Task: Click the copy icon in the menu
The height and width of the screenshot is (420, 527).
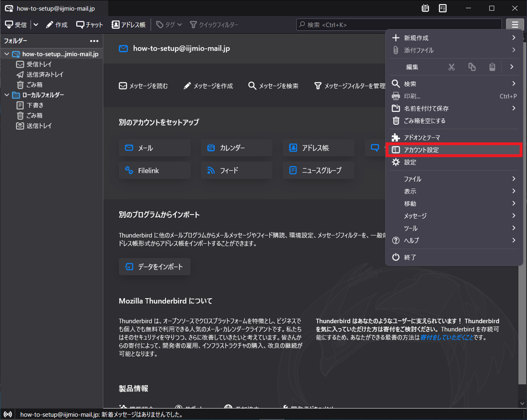Action: point(472,67)
